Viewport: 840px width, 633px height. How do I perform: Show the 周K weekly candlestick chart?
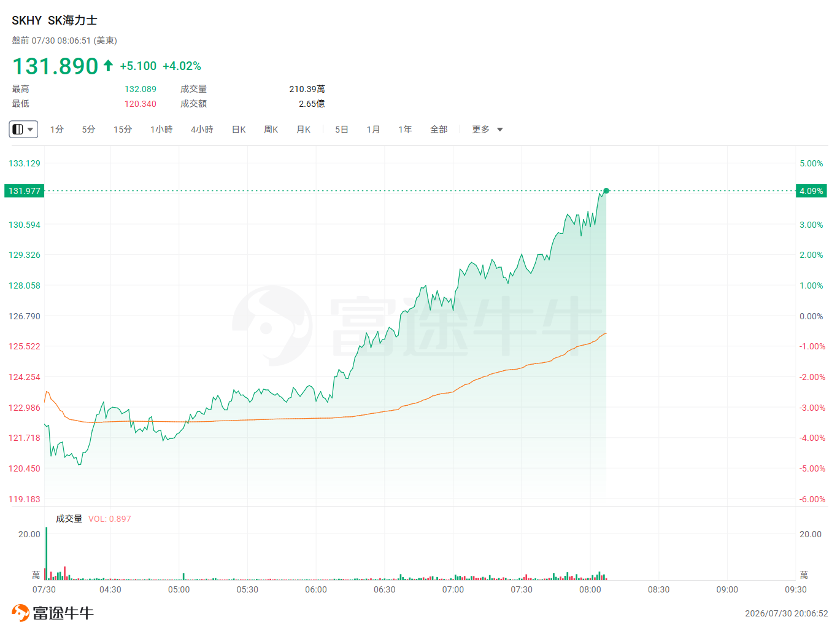271,130
